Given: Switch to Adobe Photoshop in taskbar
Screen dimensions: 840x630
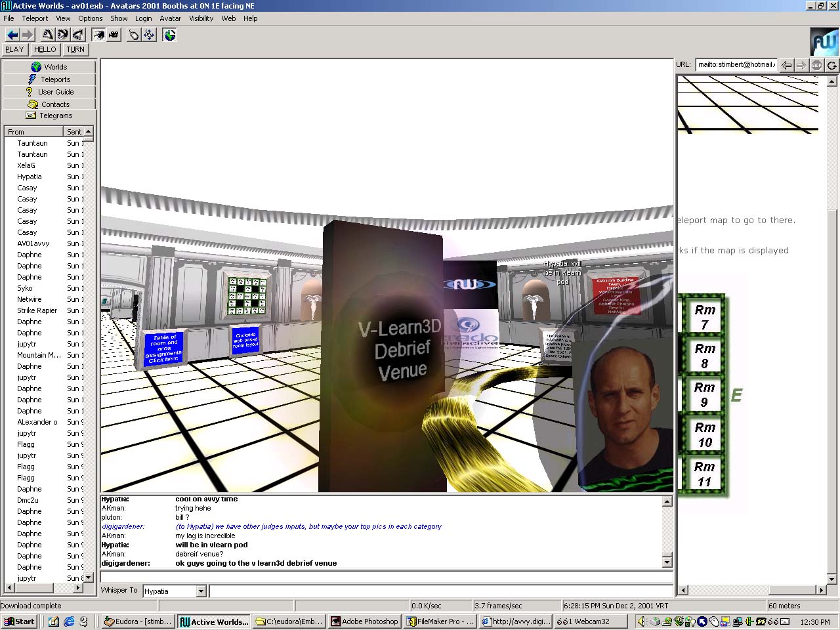Looking at the screenshot, I should point(364,621).
